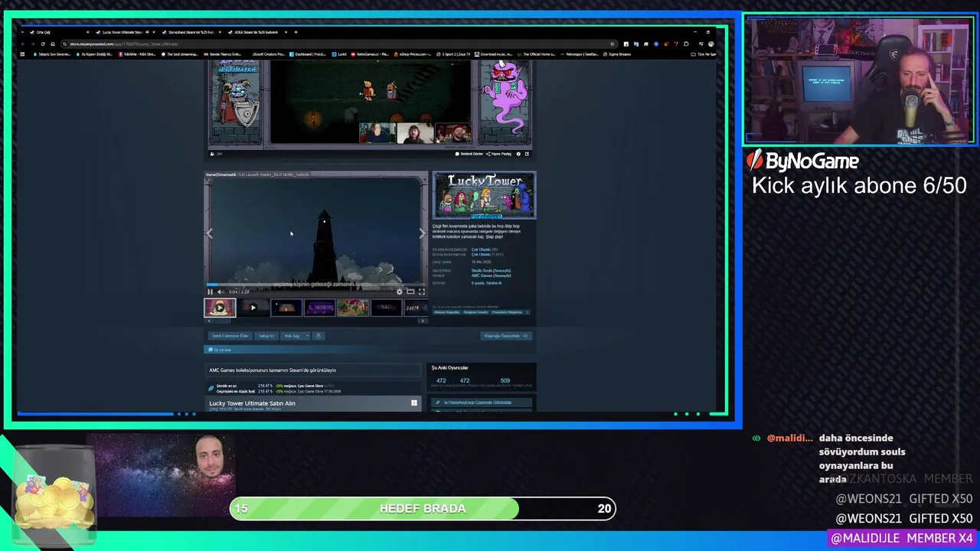The width and height of the screenshot is (980, 551).
Task: Click the 'Prosedürel Oluşturma' tag
Action: click(x=507, y=312)
